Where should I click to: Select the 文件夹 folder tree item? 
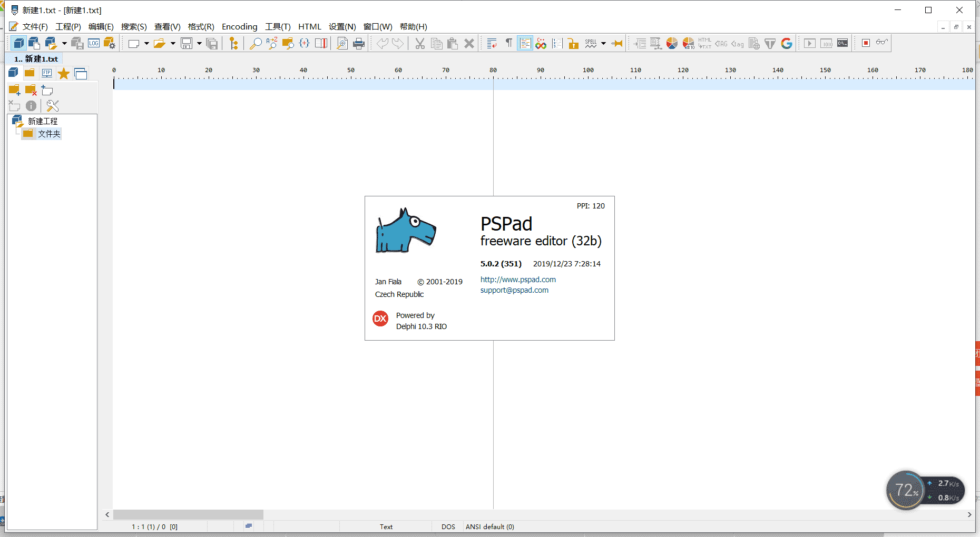pyautogui.click(x=50, y=134)
